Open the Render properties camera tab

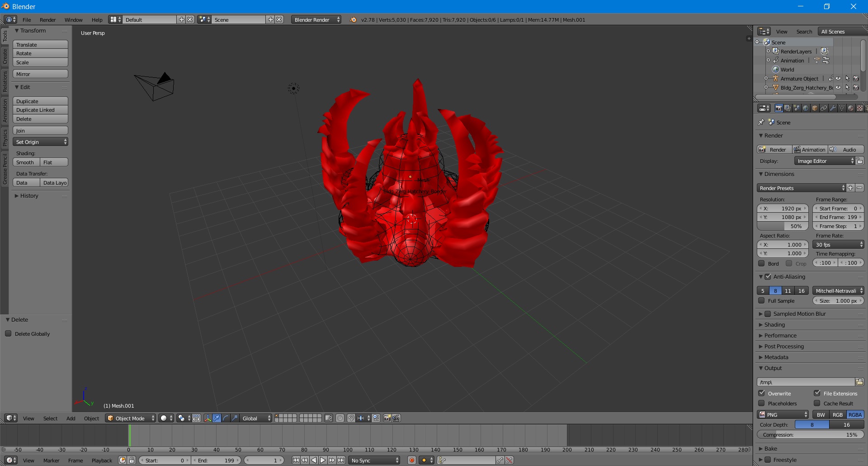[x=778, y=108]
